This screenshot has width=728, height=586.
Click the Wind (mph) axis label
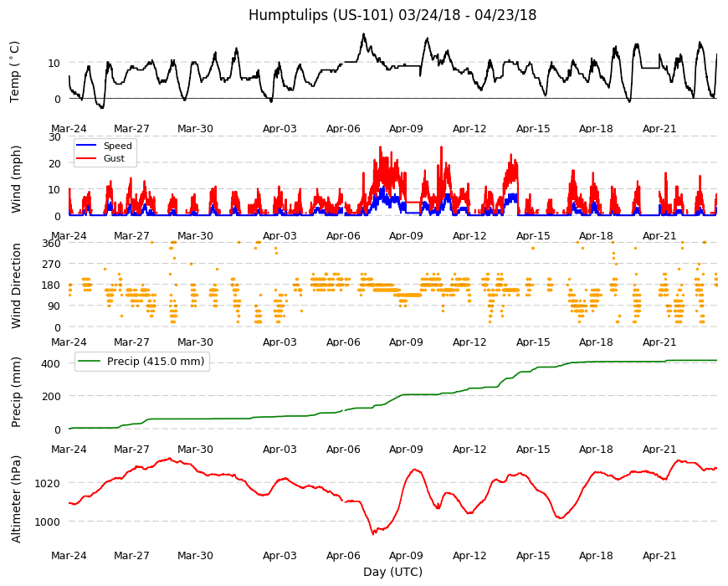pyautogui.click(x=16, y=179)
